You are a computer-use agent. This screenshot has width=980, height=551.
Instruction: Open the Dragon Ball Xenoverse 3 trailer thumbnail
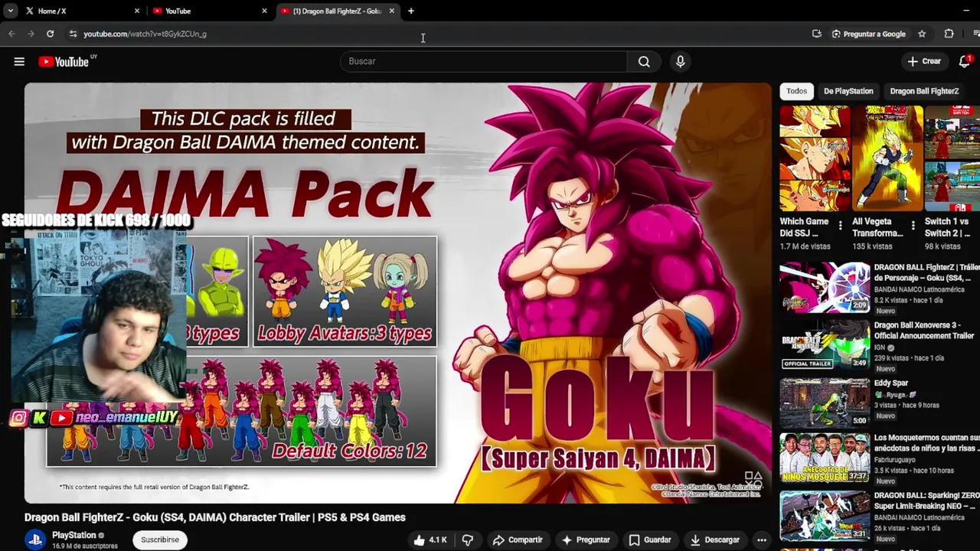coord(825,344)
